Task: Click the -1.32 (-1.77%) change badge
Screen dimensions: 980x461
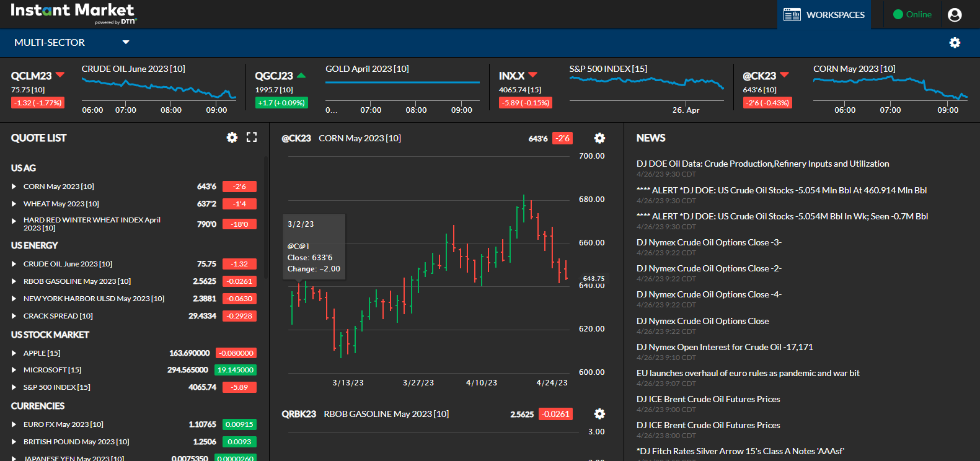Action: 37,103
